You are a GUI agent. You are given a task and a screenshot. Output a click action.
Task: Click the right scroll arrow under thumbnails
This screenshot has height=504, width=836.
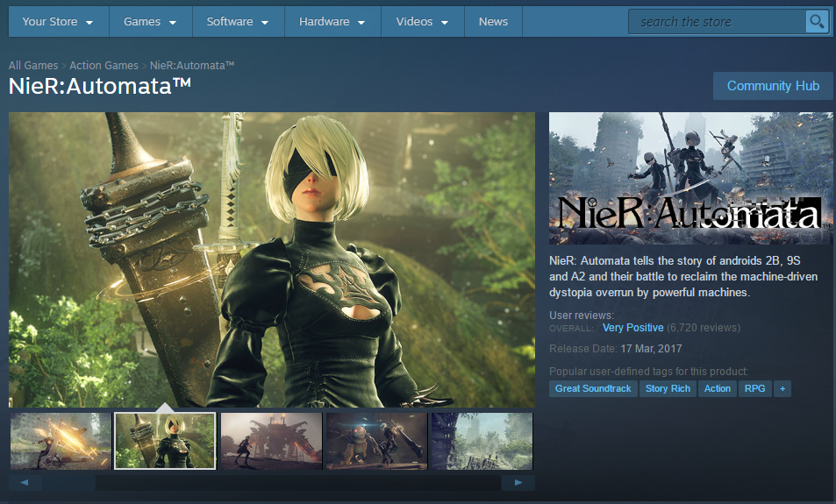(518, 483)
